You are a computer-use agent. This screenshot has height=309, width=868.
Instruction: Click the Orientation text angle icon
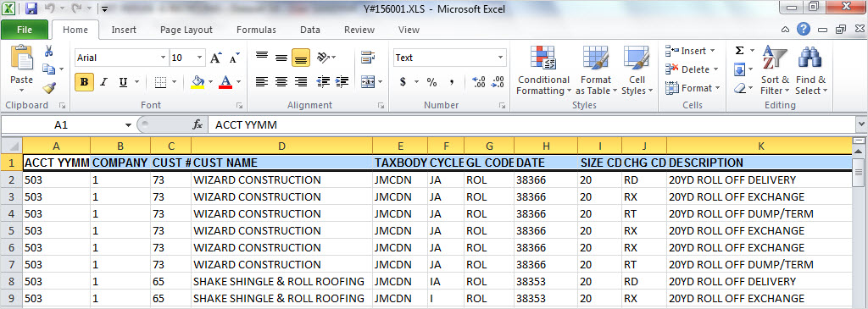tap(323, 58)
